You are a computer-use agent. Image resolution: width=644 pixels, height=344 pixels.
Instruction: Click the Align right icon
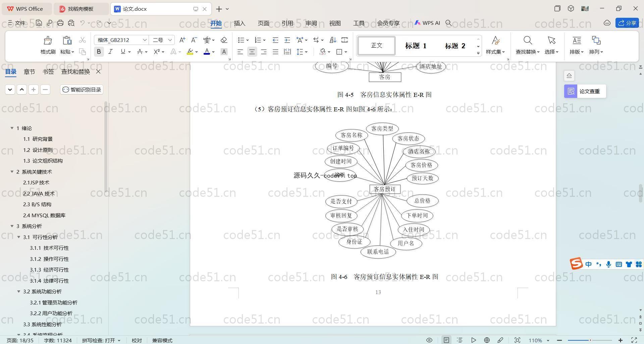(264, 52)
